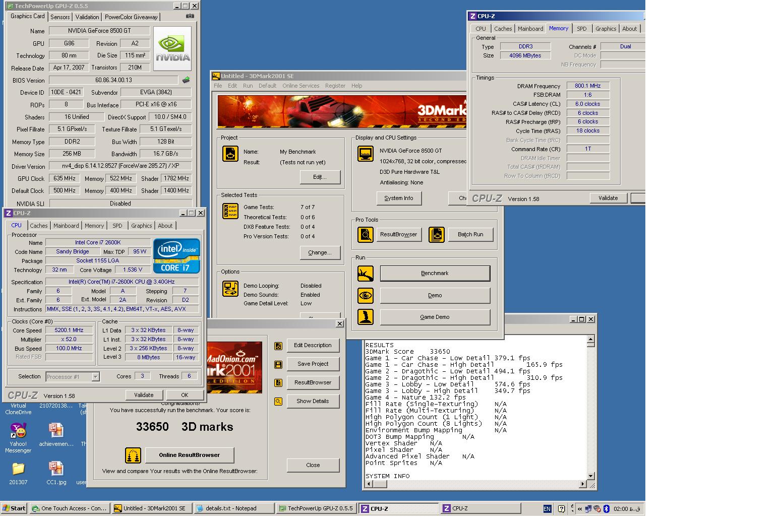
Task: Click Close in the 3DMark results dialog
Action: pyautogui.click(x=313, y=465)
